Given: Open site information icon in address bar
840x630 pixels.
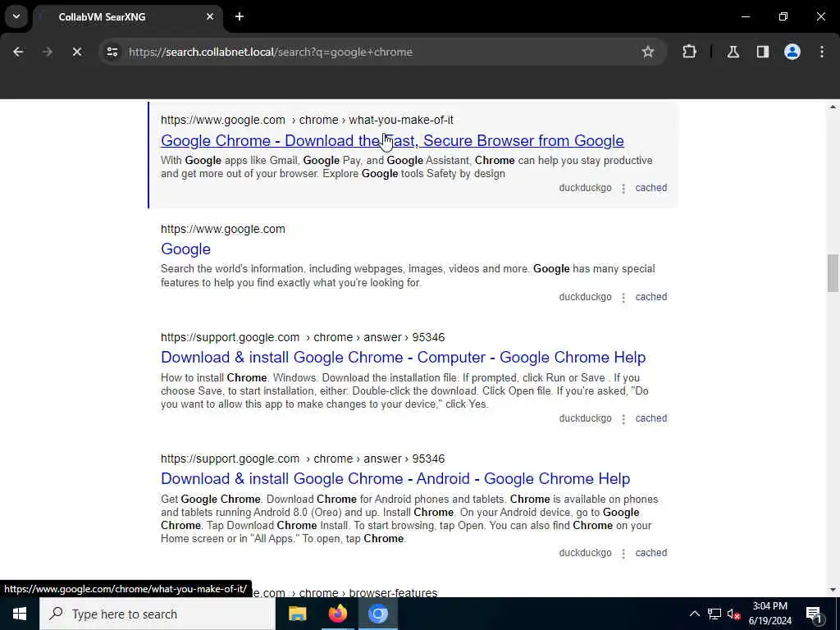Looking at the screenshot, I should pyautogui.click(x=112, y=52).
